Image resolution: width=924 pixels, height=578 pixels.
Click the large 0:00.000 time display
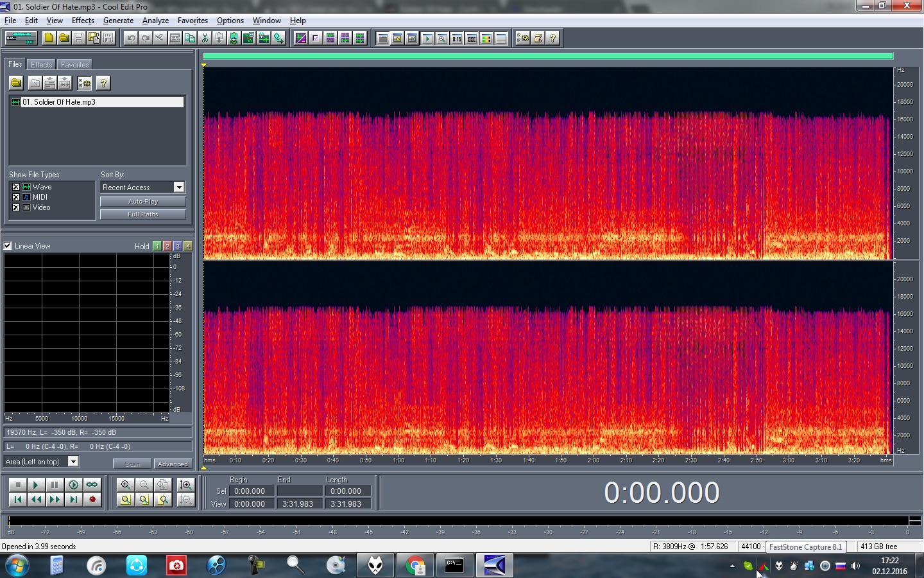click(x=662, y=493)
